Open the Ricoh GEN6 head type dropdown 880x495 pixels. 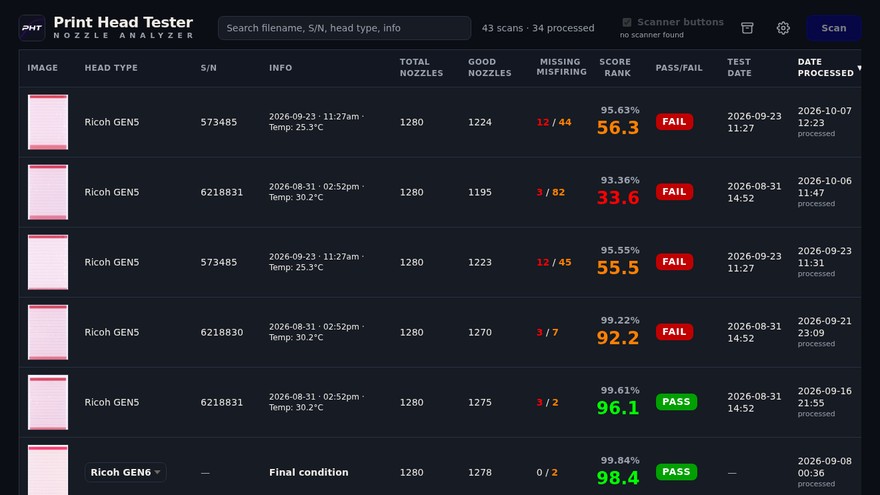[125, 473]
